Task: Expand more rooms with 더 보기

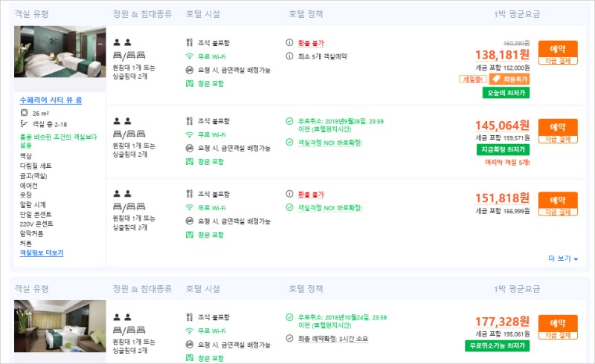Action: click(x=563, y=259)
